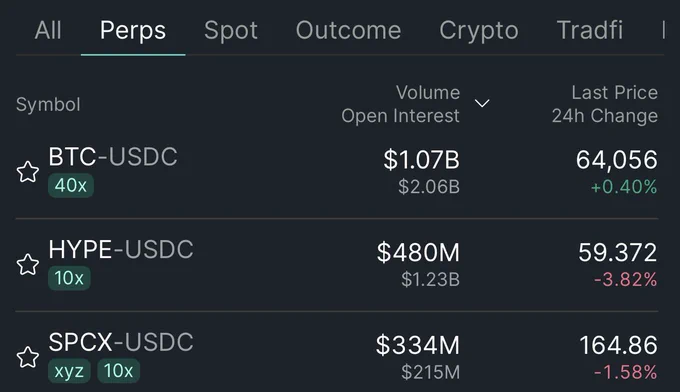Screen dimensions: 680x392
Task: Click the 10x leverage badge under HYPE-USDC
Action: (x=69, y=278)
